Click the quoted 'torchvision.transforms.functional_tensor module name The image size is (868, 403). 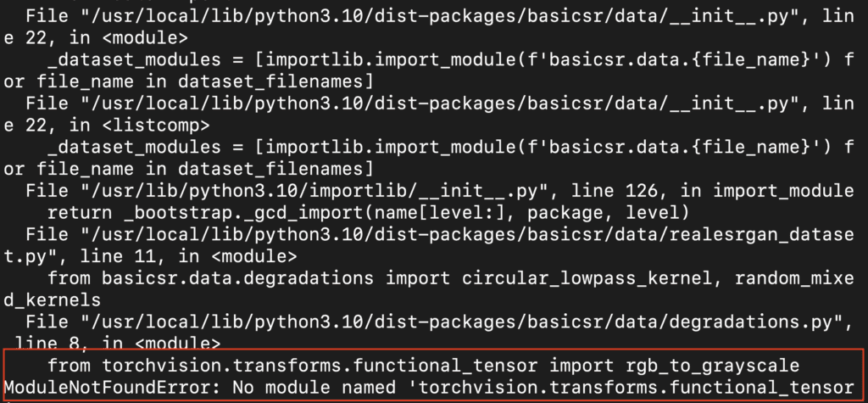[631, 387]
